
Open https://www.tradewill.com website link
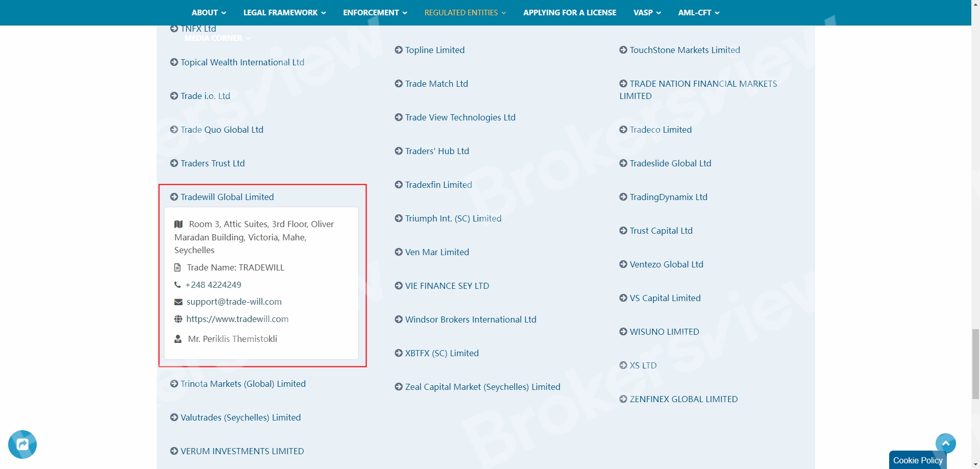[237, 319]
